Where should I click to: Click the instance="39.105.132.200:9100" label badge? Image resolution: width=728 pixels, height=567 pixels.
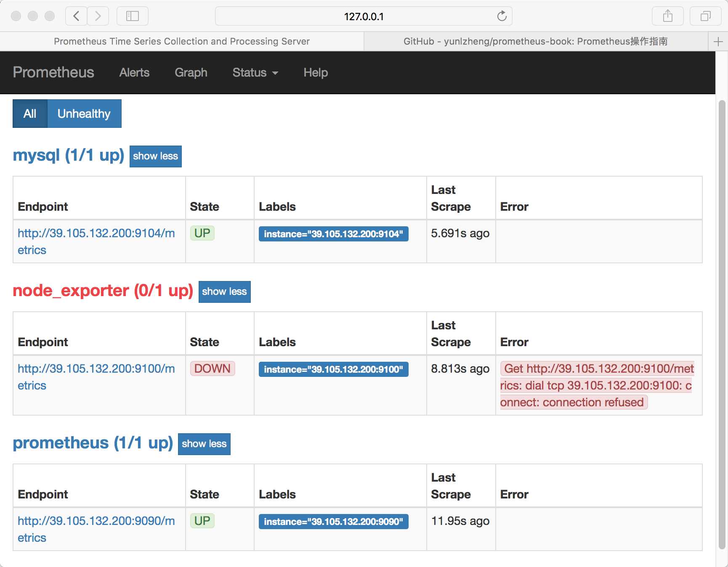click(x=333, y=369)
